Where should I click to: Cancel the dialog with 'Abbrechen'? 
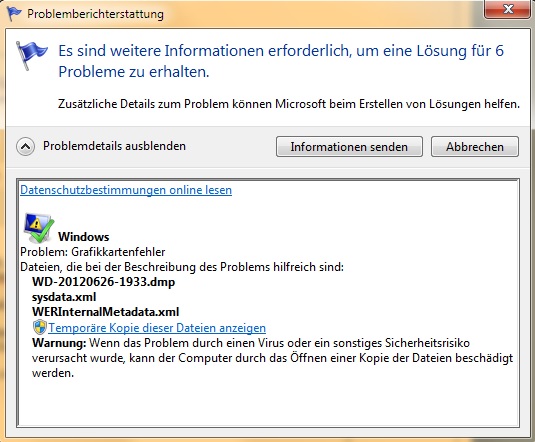tap(475, 147)
